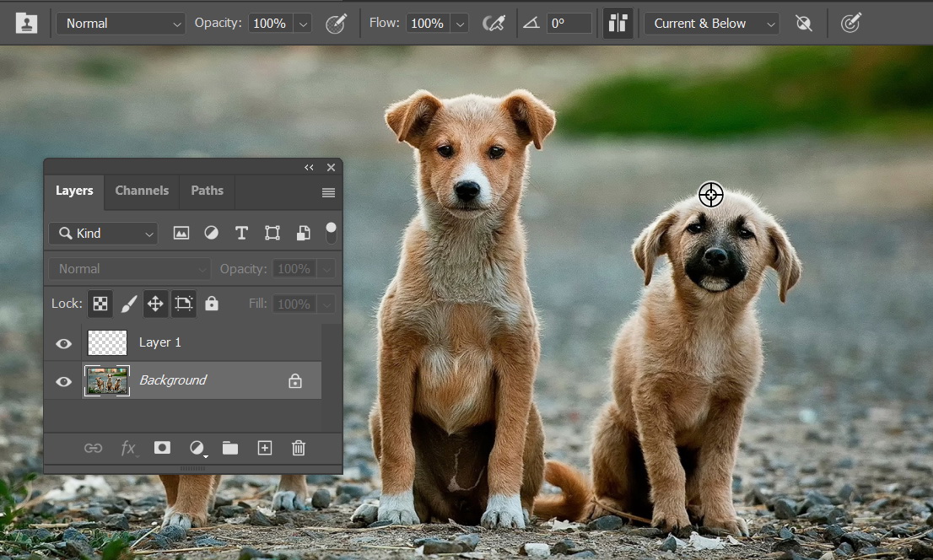Create a new adjustment layer

click(x=197, y=448)
